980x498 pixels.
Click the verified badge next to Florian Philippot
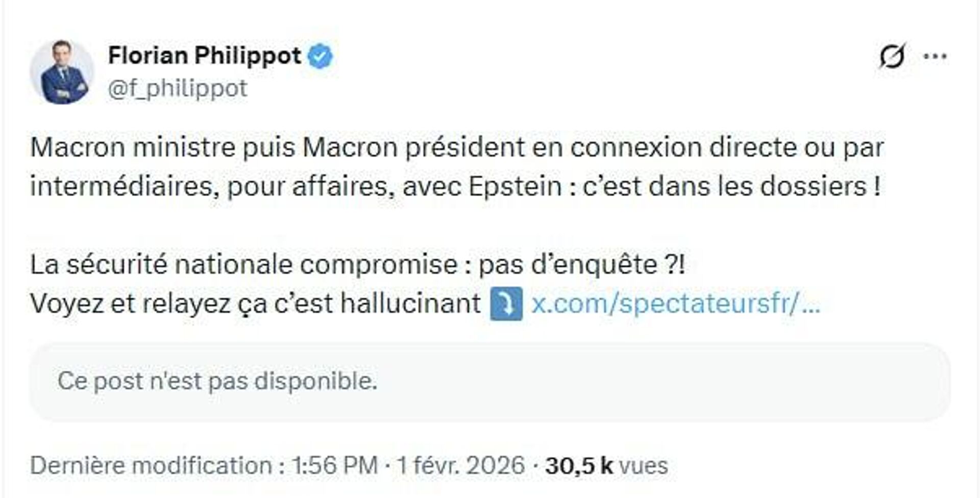321,56
